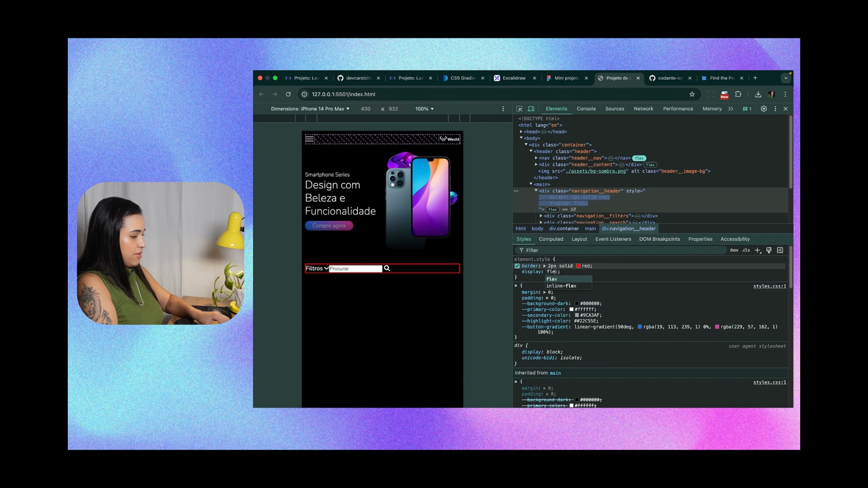868x488 pixels.
Task: Click the page reload button
Action: click(x=288, y=94)
